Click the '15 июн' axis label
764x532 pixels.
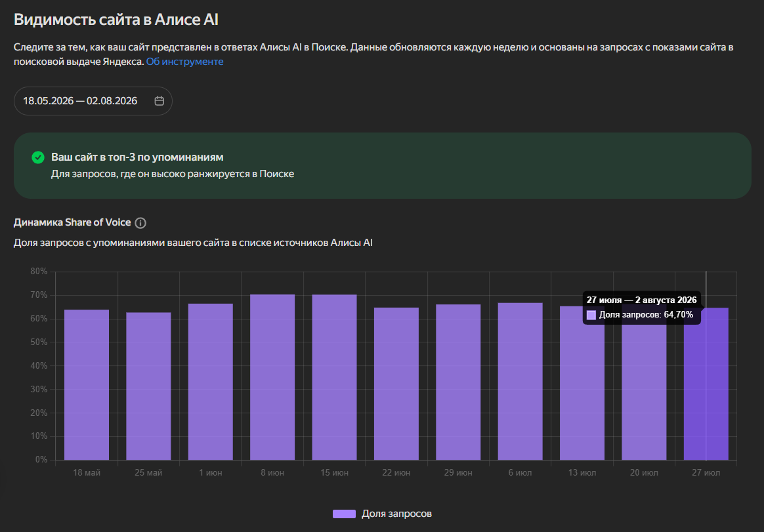(x=334, y=472)
